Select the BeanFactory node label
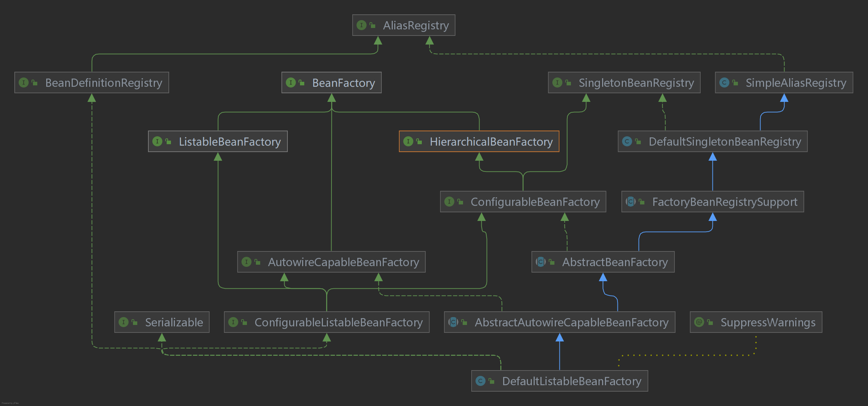This screenshot has width=868, height=406. (x=343, y=83)
